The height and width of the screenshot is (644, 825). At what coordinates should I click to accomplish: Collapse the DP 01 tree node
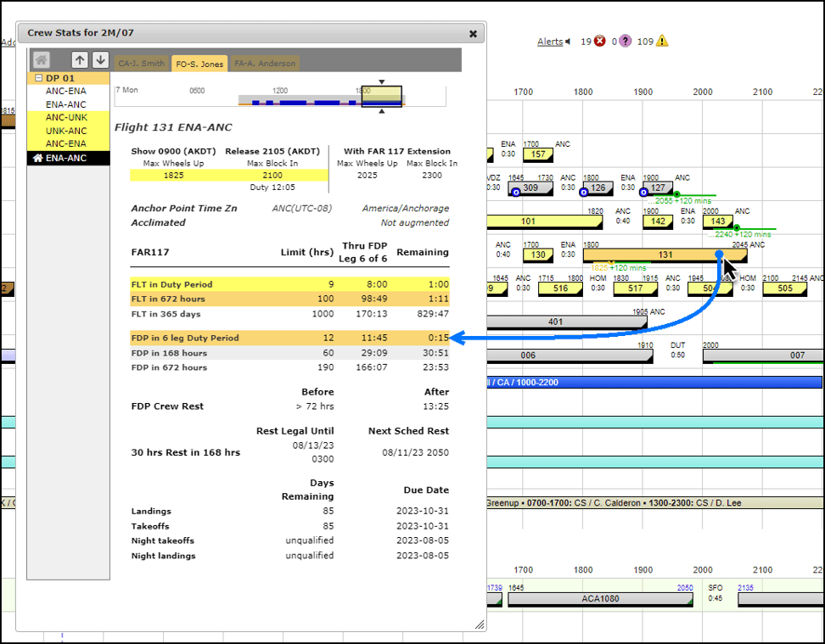[x=38, y=78]
